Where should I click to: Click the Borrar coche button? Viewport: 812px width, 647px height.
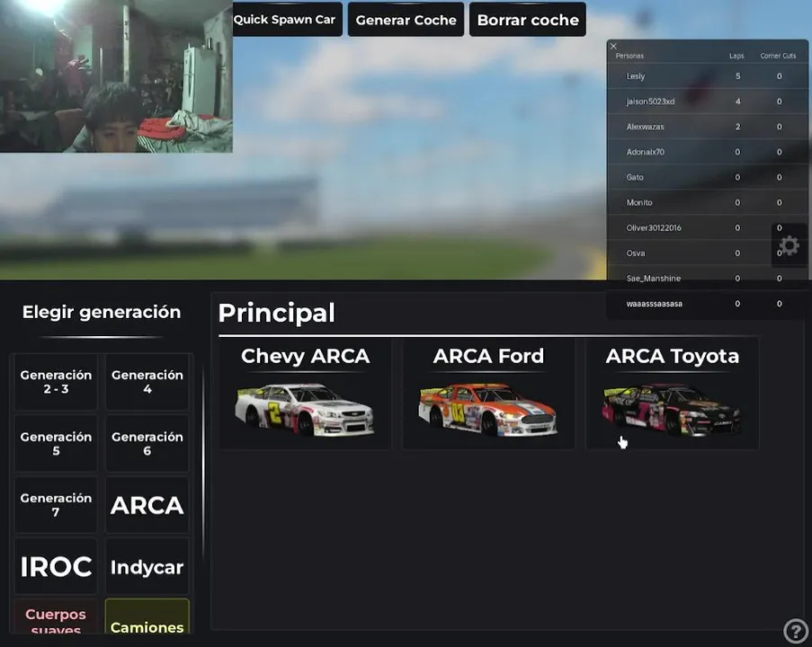(528, 20)
